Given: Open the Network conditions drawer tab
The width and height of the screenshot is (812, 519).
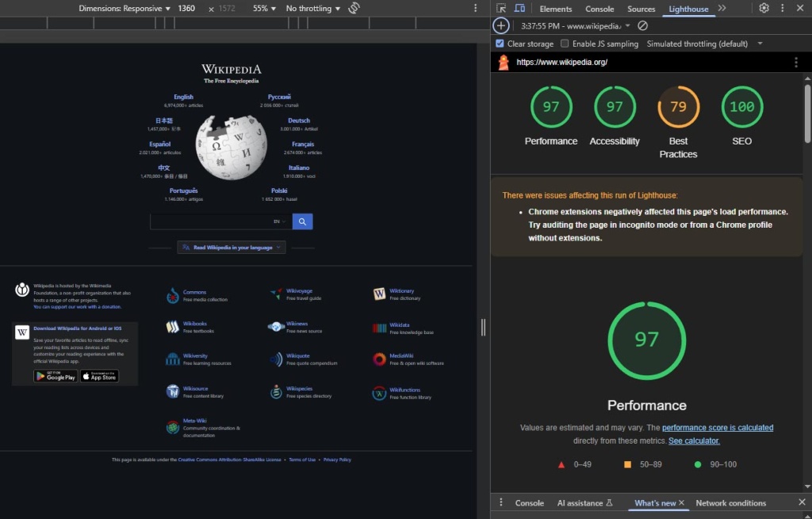Looking at the screenshot, I should coord(730,503).
